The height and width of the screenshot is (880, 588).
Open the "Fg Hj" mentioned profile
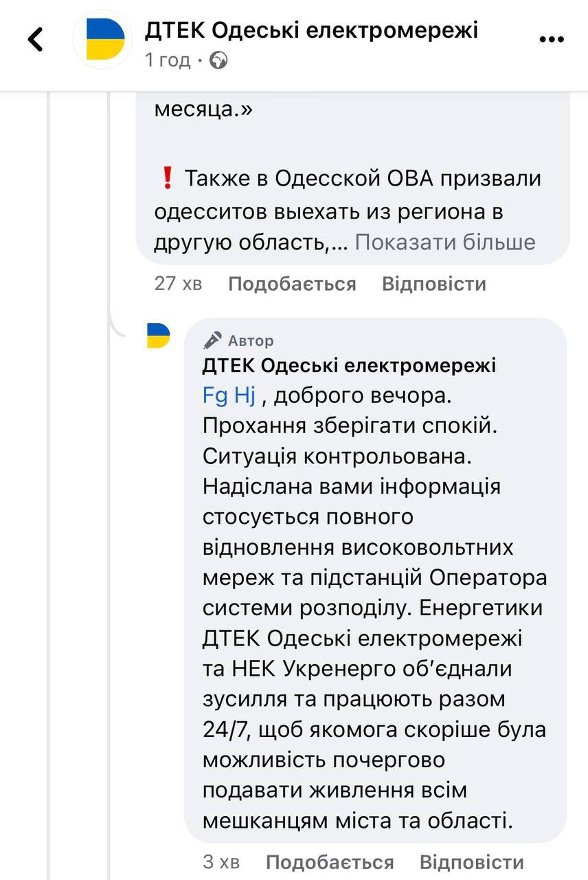coord(229,396)
